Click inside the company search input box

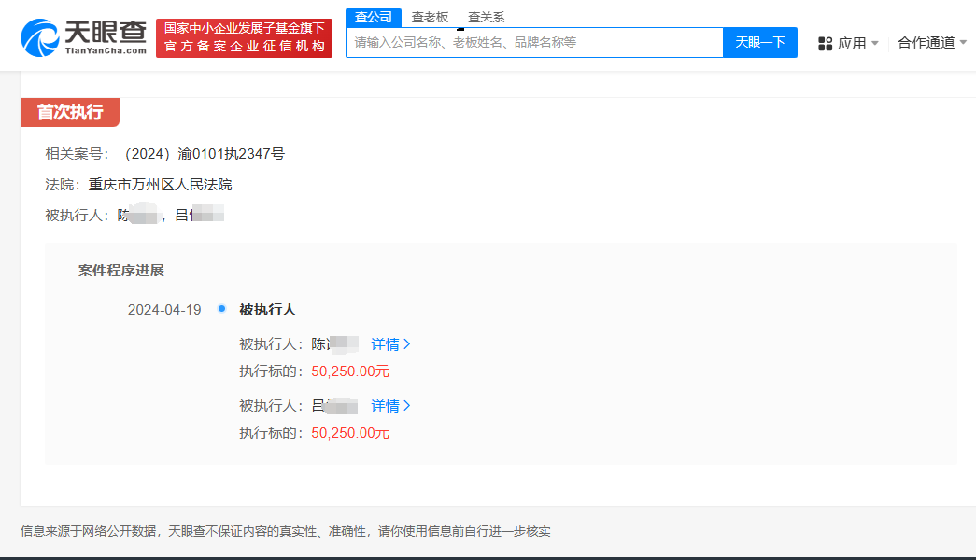tap(534, 43)
